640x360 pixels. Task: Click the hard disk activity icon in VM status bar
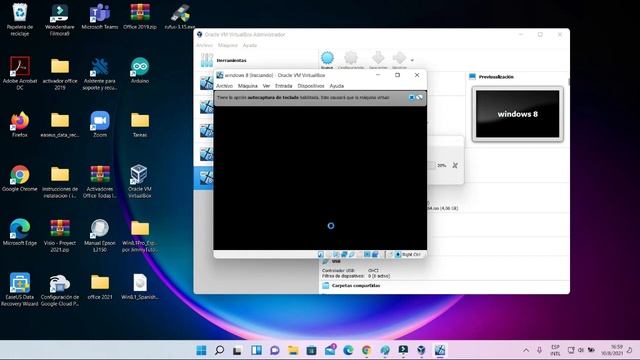(321, 254)
